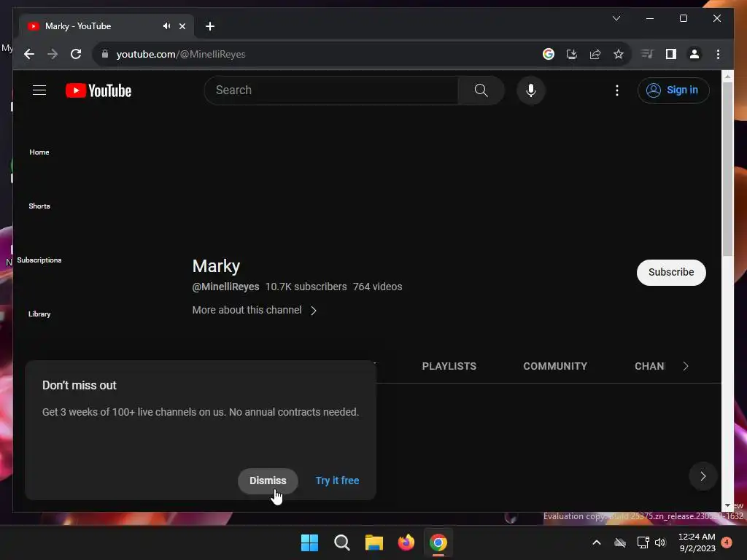Open Subscriptions in the sidebar
This screenshot has width=747, height=560.
point(39,260)
